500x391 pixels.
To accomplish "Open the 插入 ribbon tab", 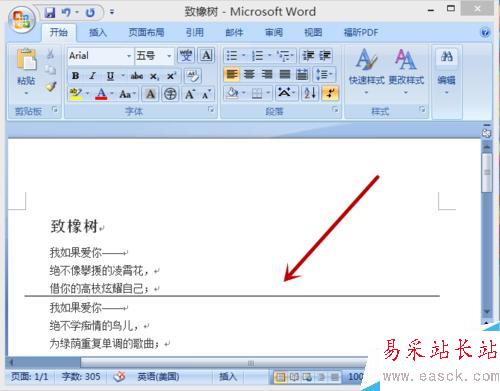I will pyautogui.click(x=97, y=33).
